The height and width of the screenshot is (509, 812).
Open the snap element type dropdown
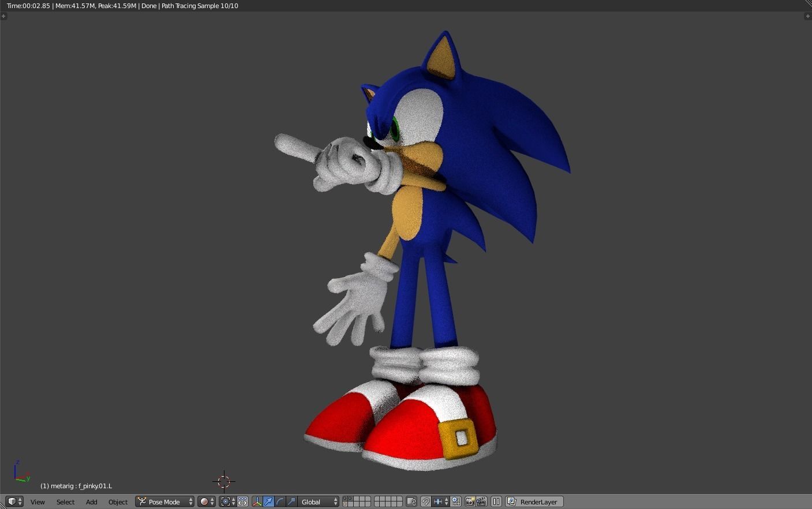[441, 501]
